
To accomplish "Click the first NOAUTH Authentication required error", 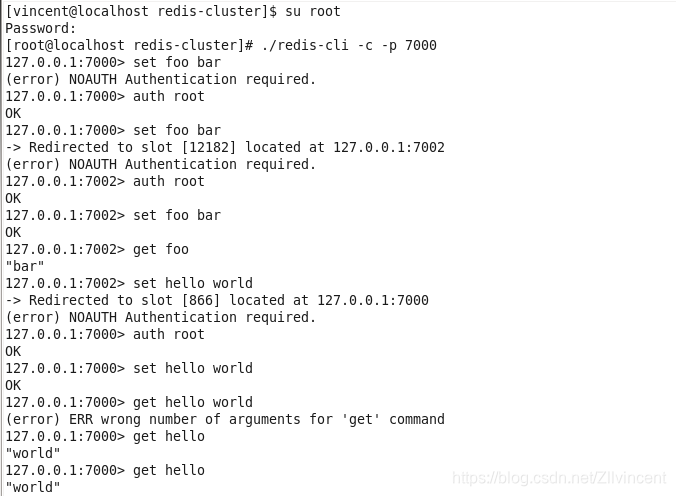I will [x=160, y=79].
